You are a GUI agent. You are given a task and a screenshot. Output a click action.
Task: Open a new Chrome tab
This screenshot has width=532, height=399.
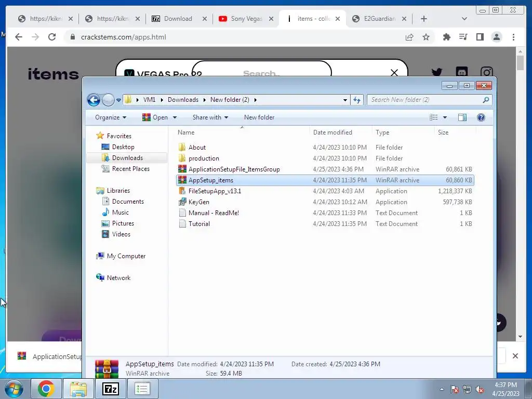tap(424, 19)
